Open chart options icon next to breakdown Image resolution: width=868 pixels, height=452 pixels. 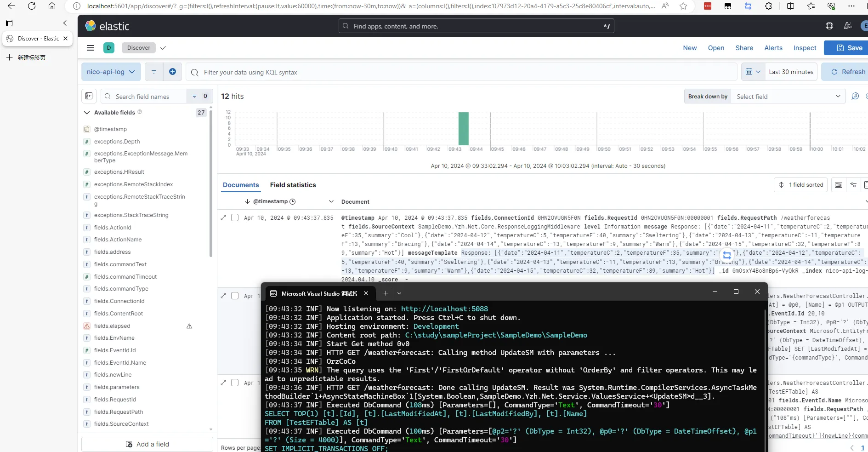coord(855,96)
